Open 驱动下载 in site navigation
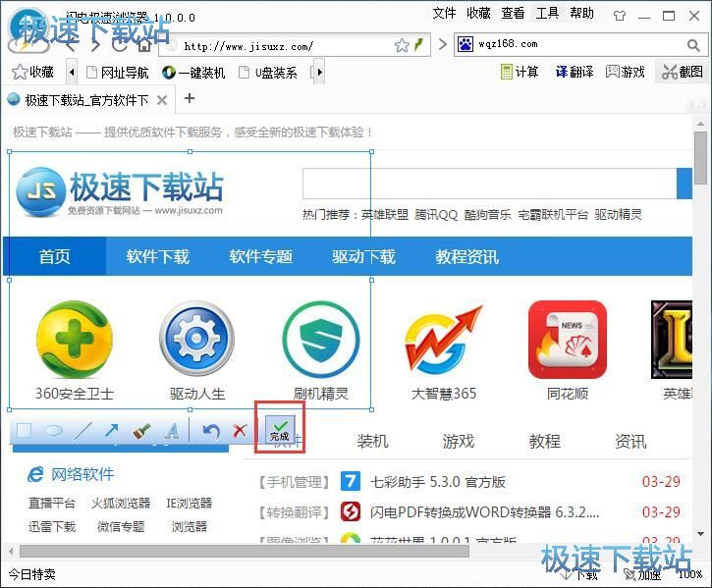The image size is (712, 588). pos(363,256)
